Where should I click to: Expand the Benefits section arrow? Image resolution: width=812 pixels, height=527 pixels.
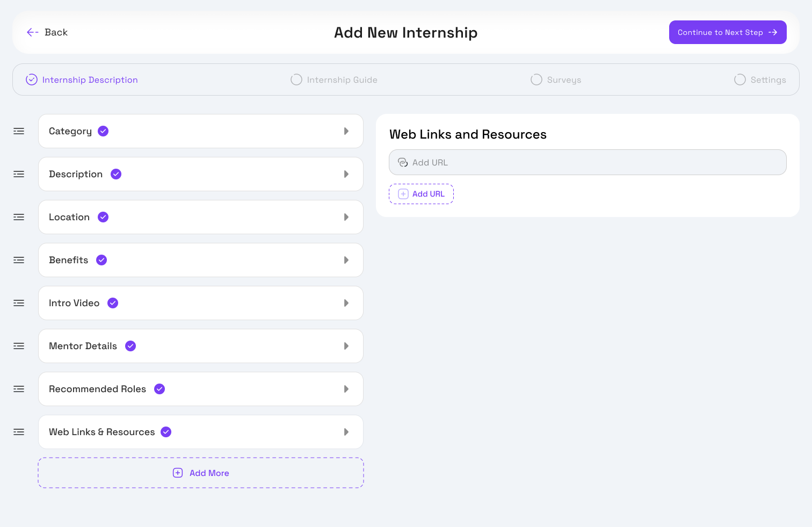point(346,260)
